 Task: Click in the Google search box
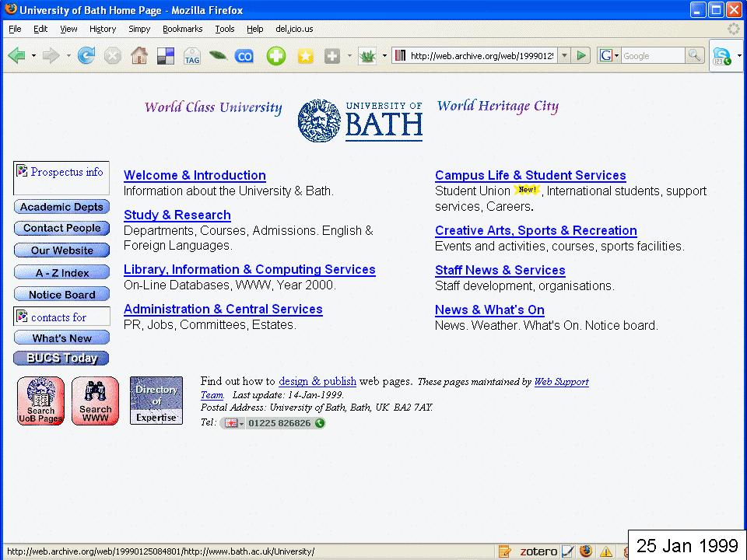coord(653,56)
